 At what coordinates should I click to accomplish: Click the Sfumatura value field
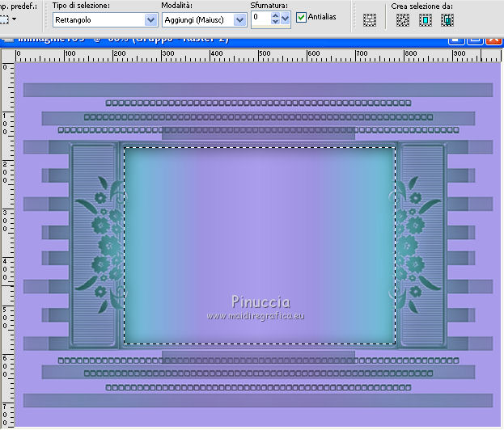(x=261, y=19)
